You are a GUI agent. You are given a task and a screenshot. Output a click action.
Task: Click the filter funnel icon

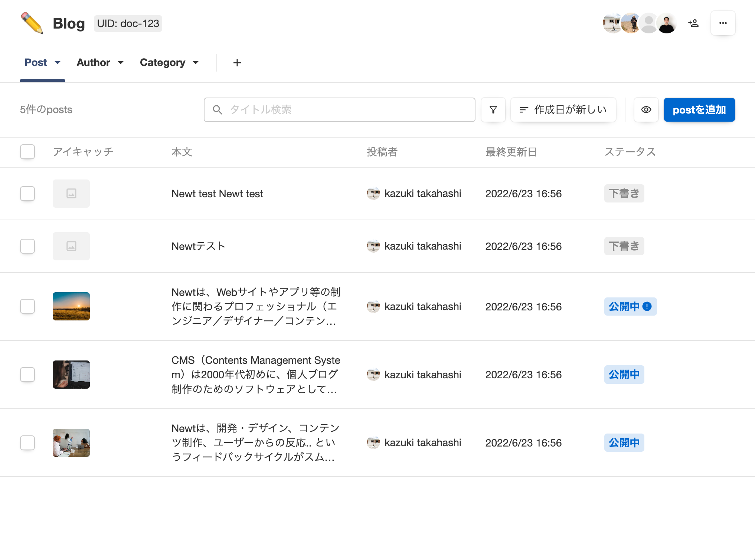tap(493, 110)
